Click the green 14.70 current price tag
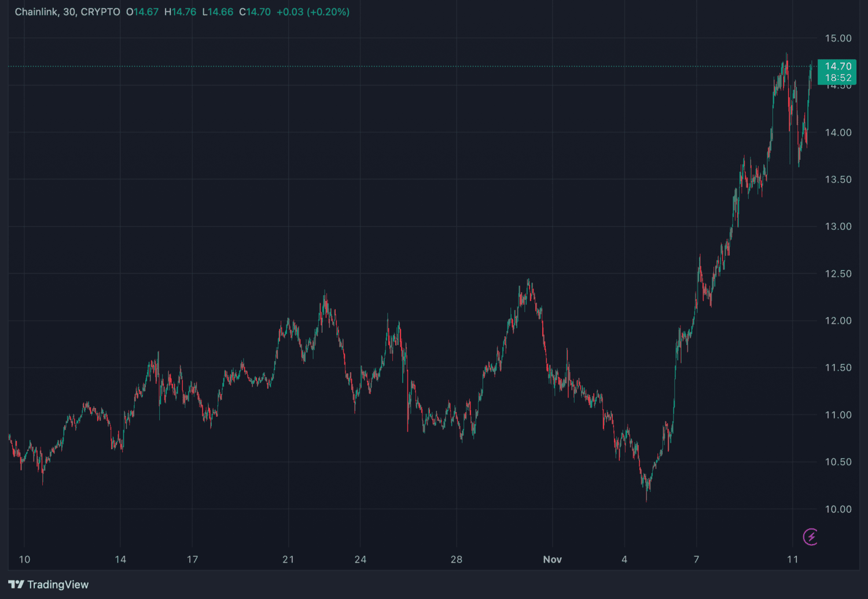This screenshot has width=868, height=599. pos(837,67)
